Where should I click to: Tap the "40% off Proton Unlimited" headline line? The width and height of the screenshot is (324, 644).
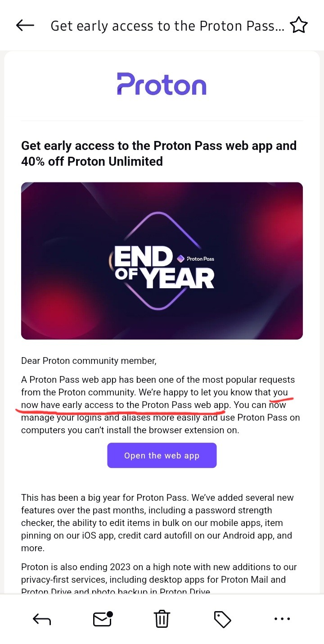click(x=92, y=161)
